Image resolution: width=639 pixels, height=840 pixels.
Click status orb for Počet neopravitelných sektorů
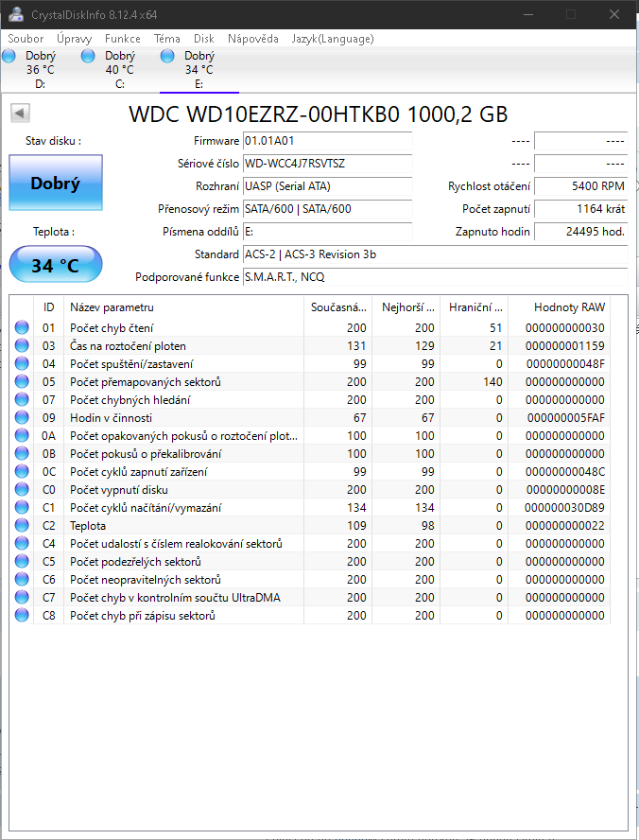tap(22, 579)
